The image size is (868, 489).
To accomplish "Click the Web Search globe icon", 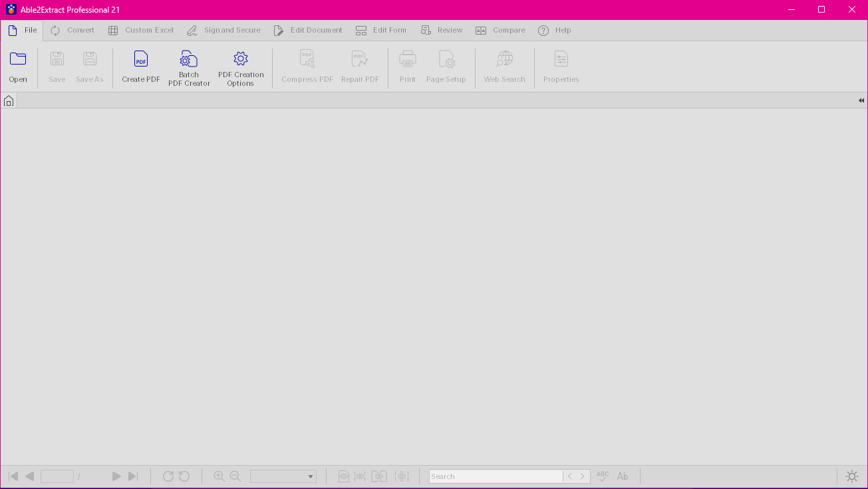I will click(x=505, y=59).
